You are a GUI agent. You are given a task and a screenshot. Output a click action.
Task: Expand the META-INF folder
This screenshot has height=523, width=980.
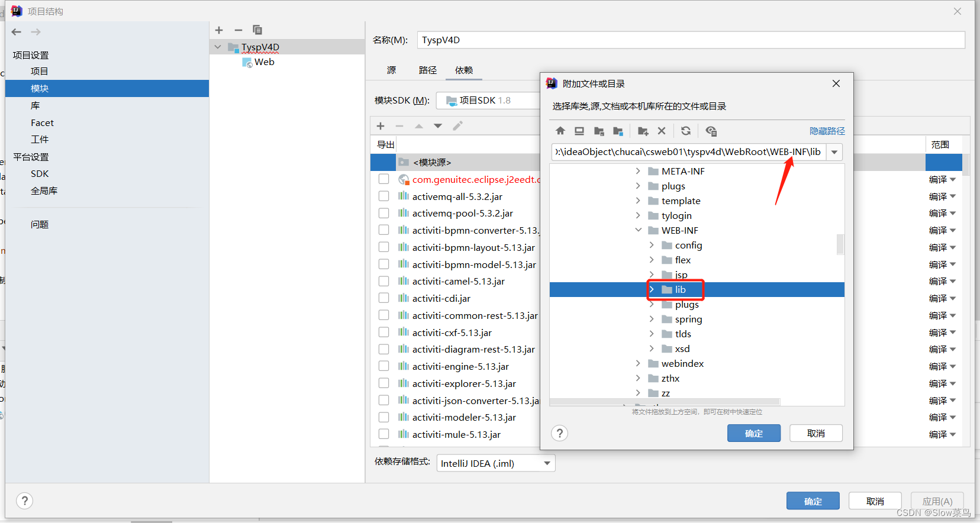point(638,171)
